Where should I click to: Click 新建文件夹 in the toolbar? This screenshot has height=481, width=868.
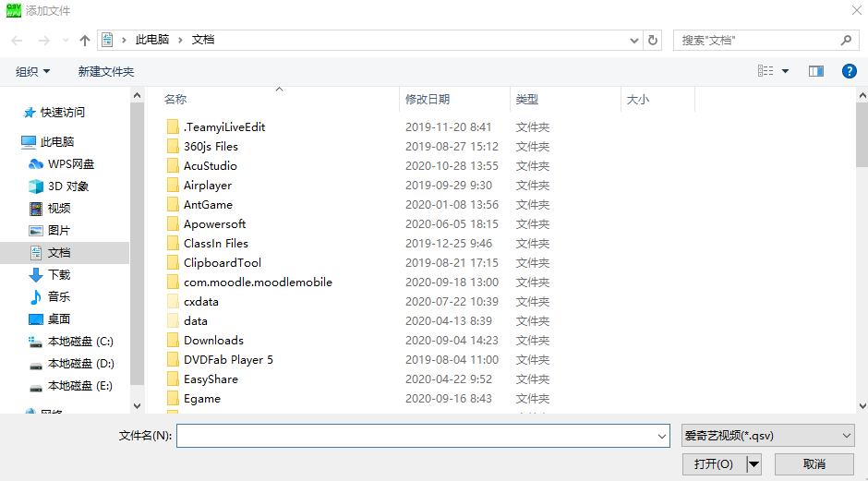[x=105, y=71]
